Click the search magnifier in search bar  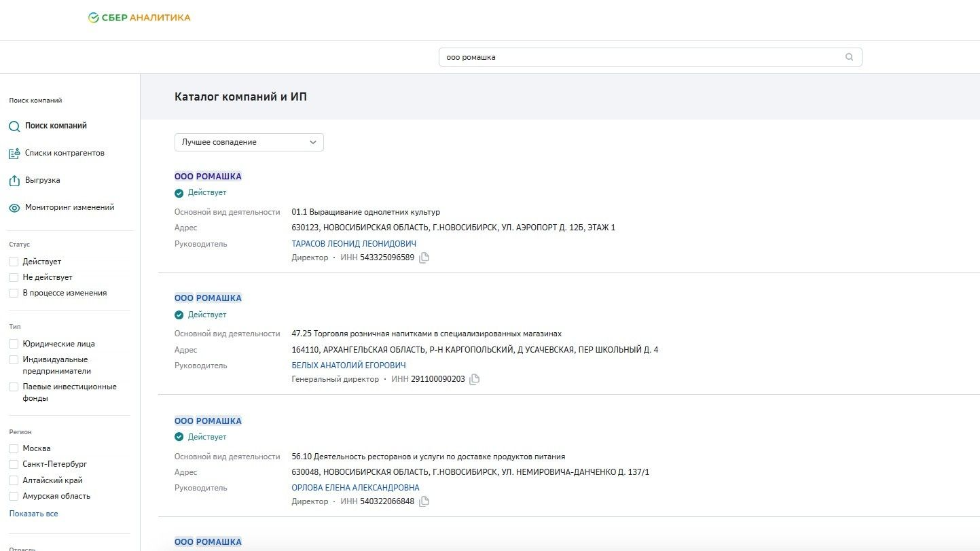coord(849,56)
